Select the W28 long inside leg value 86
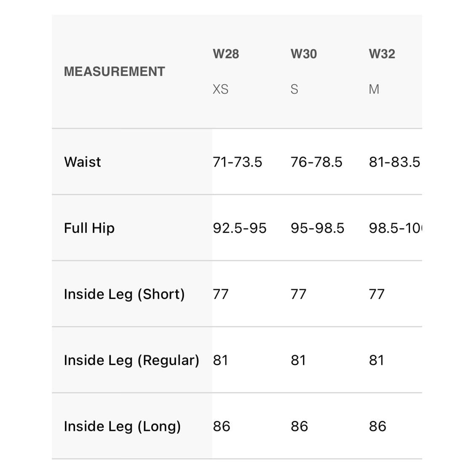This screenshot has width=474, height=476. point(222,426)
